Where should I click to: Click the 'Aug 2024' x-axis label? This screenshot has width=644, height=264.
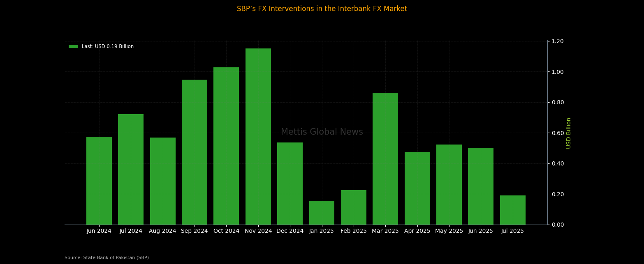coord(162,231)
